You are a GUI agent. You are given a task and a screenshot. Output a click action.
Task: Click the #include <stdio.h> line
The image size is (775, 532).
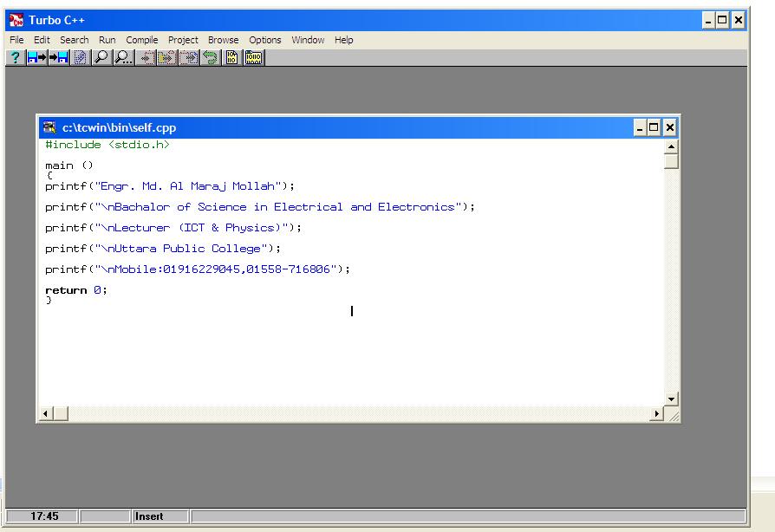(107, 145)
